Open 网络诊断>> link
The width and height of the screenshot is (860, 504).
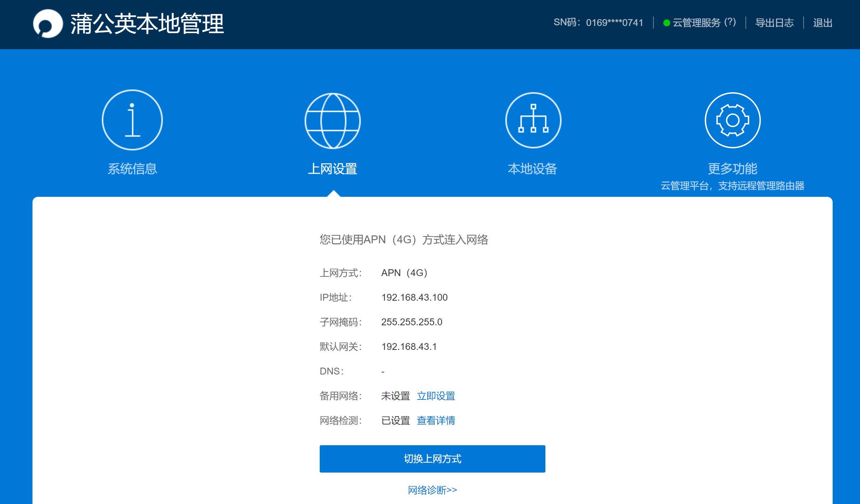(x=433, y=490)
